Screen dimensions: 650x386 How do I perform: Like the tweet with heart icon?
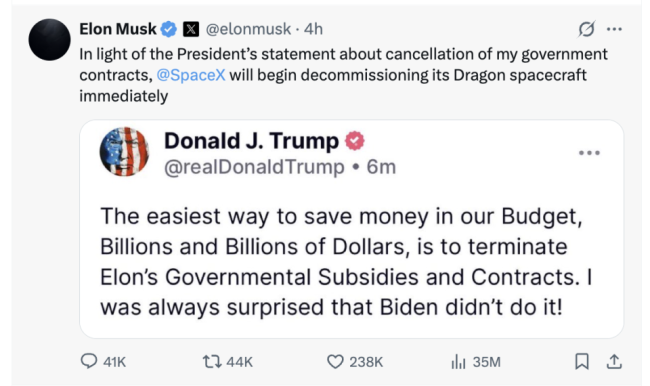335,362
